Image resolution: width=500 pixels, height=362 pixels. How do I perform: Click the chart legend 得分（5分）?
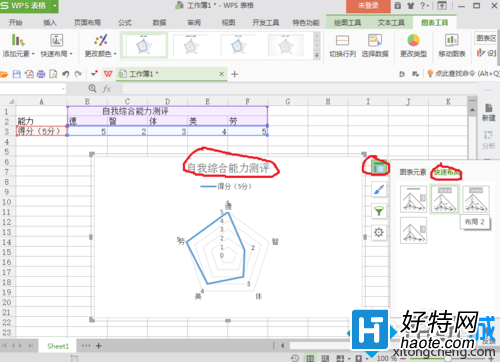[226, 186]
